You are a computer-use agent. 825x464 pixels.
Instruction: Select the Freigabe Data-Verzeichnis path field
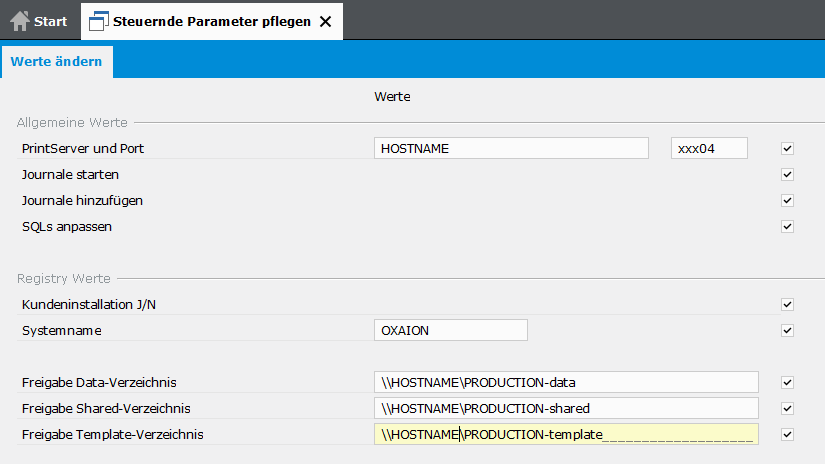(565, 382)
